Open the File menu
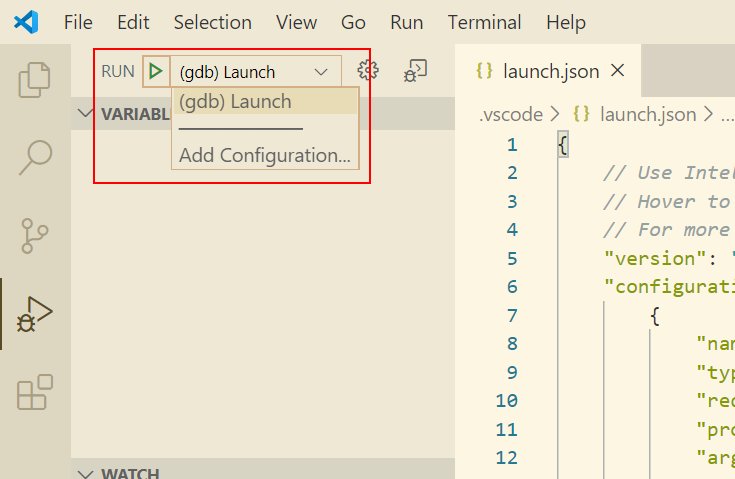The image size is (735, 479). pyautogui.click(x=78, y=22)
